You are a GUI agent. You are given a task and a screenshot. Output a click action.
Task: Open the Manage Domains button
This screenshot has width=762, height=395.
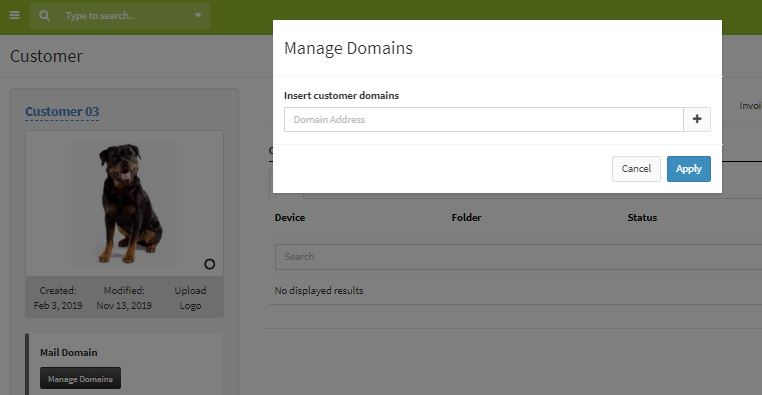[x=80, y=378]
